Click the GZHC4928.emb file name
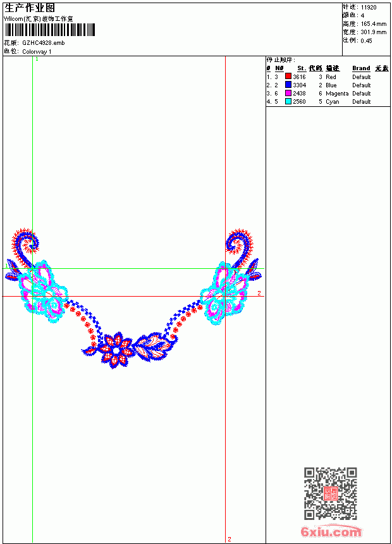The height and width of the screenshot is (544, 392). (44, 43)
